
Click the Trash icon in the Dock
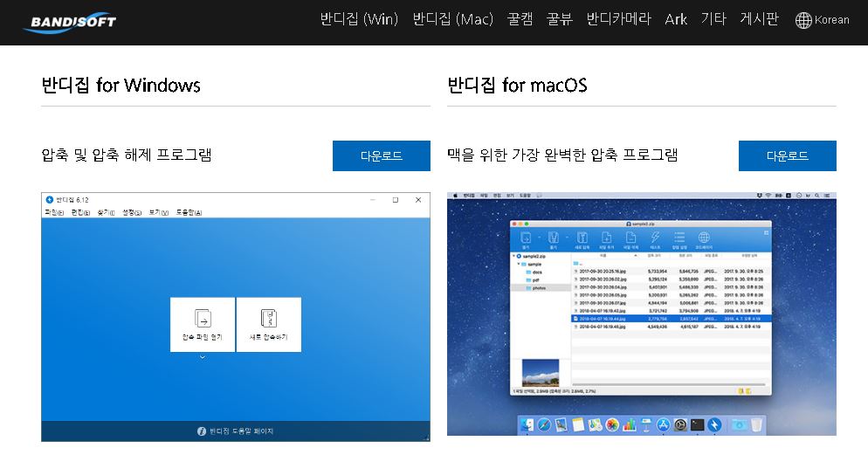(756, 424)
